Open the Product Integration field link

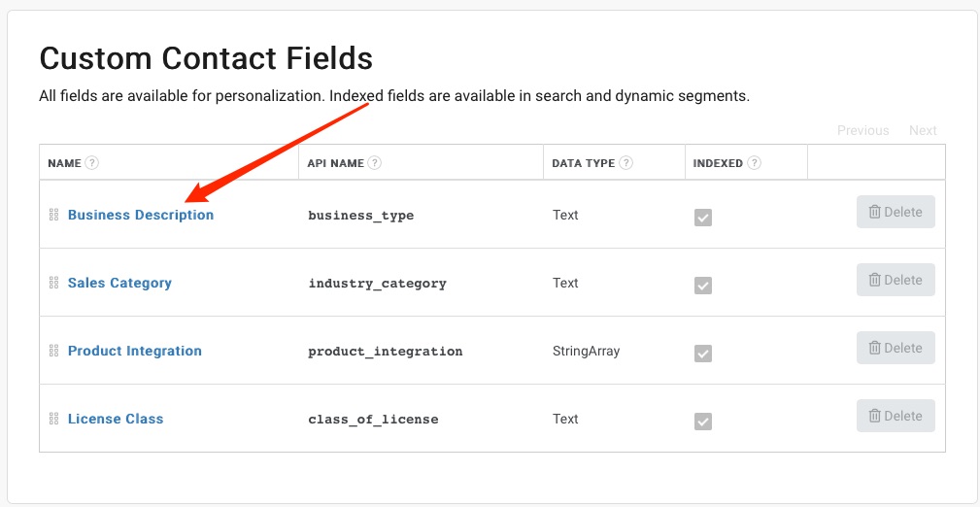(x=134, y=351)
